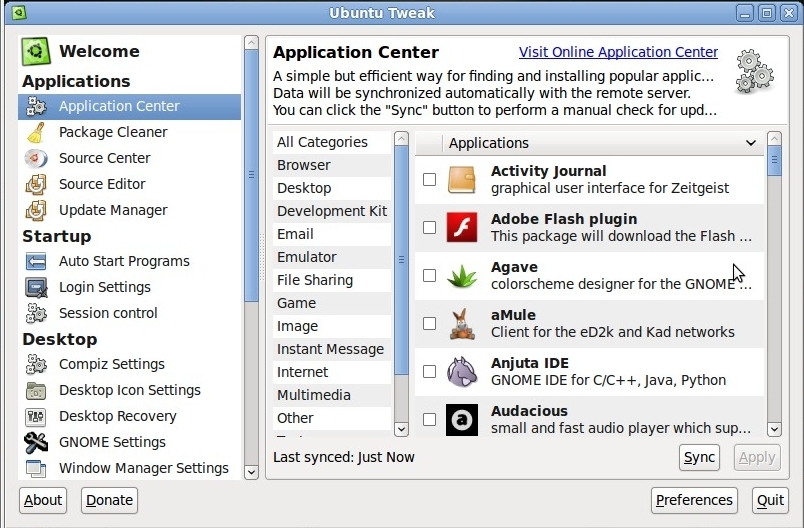Select the Emulator category

[332, 257]
